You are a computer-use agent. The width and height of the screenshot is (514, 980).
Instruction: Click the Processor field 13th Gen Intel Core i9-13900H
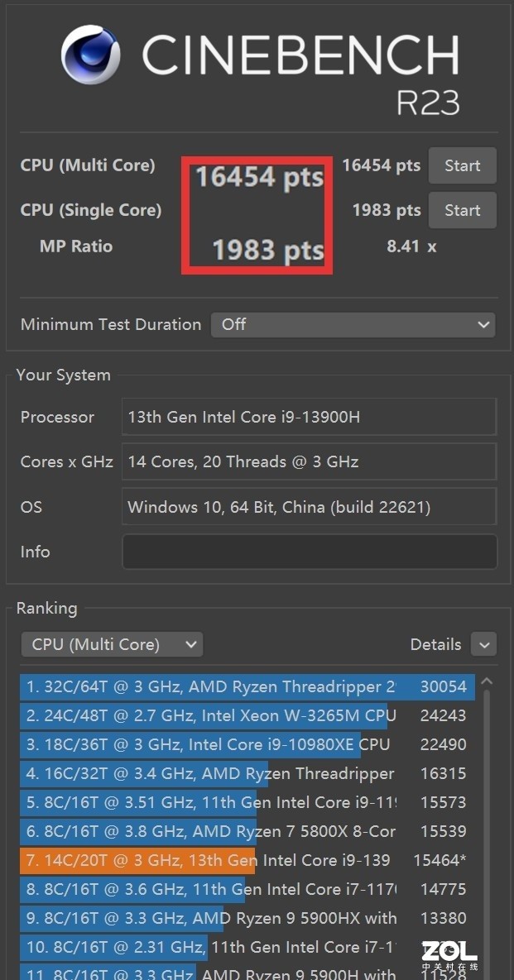(x=310, y=417)
